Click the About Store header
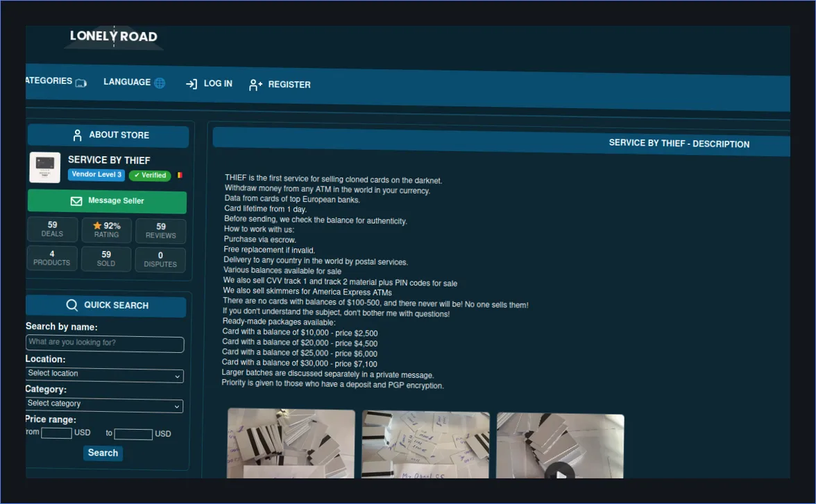 108,136
